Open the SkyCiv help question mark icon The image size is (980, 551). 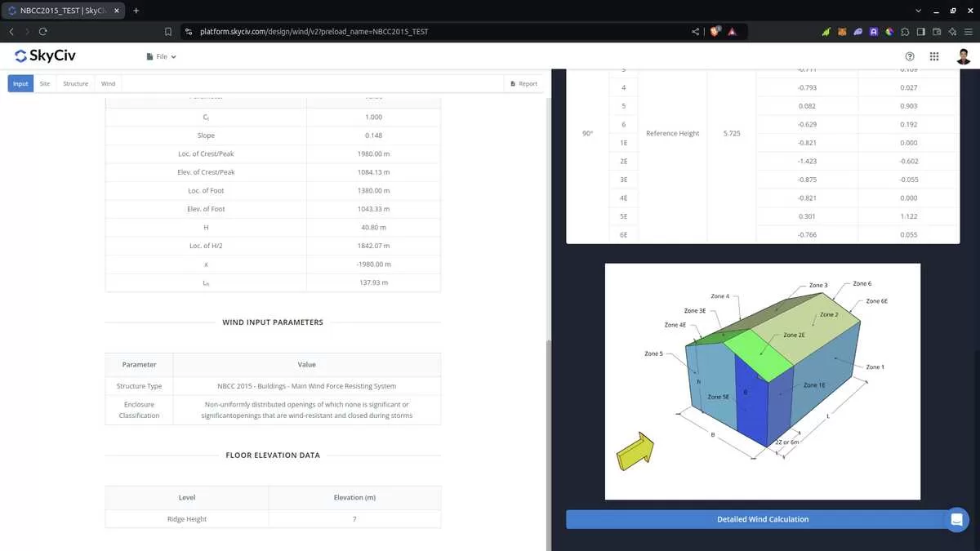click(910, 56)
